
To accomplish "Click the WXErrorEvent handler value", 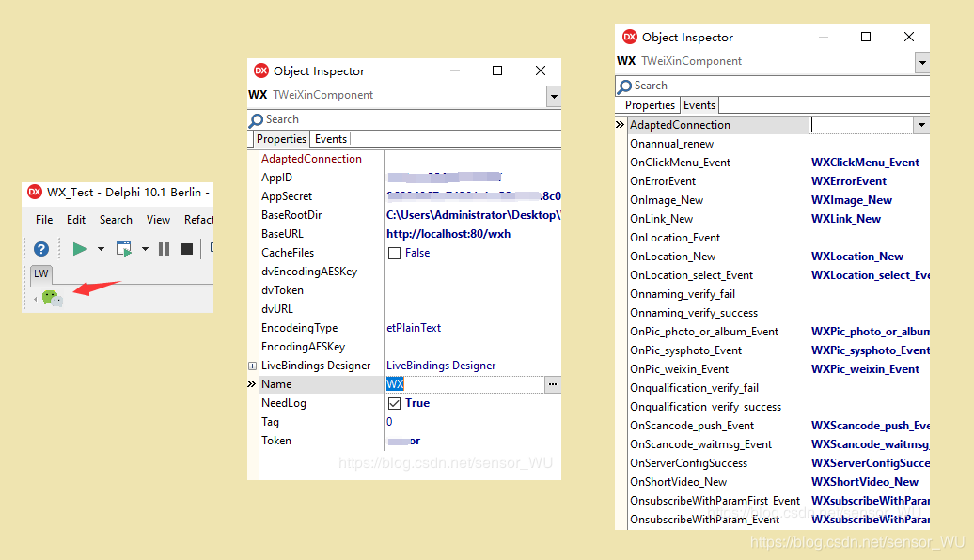I will coord(849,181).
